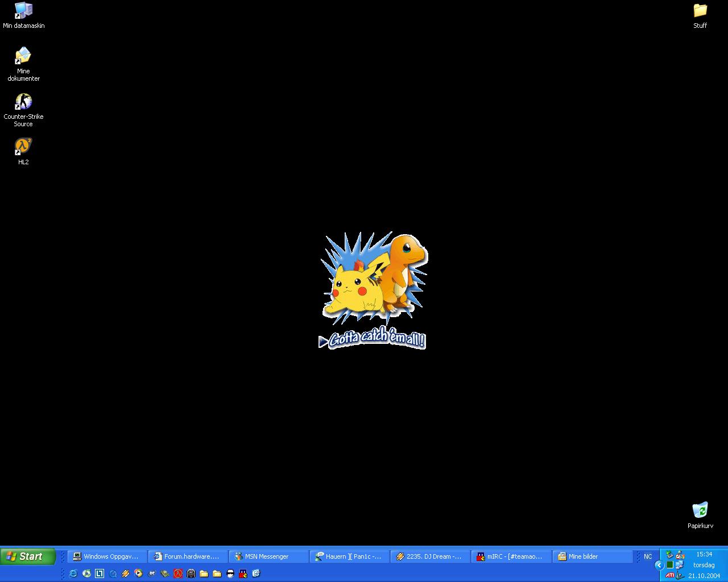Switch to Hauern Pan1c taskbar window
Viewport: 728px width, 582px height.
click(x=349, y=556)
